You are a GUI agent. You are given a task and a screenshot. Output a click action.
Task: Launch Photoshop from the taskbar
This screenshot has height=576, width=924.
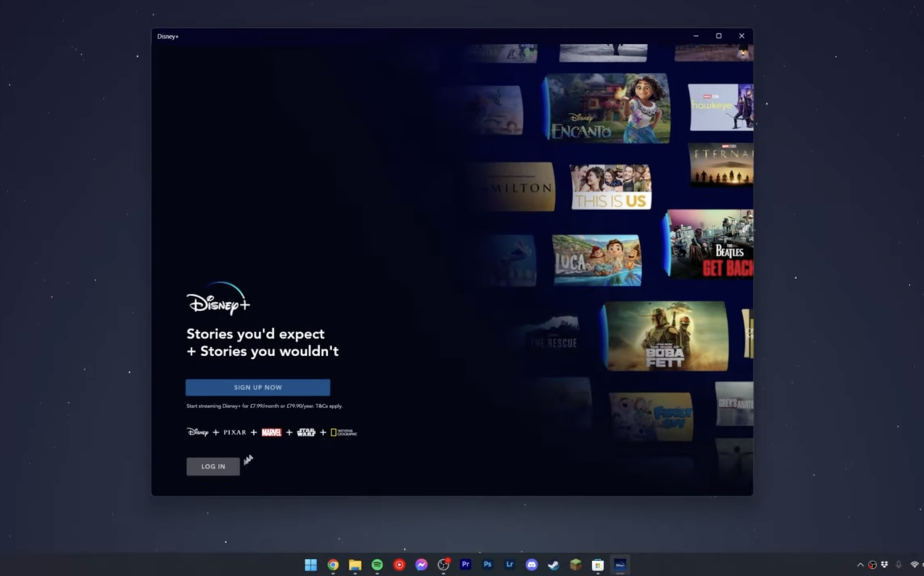487,564
